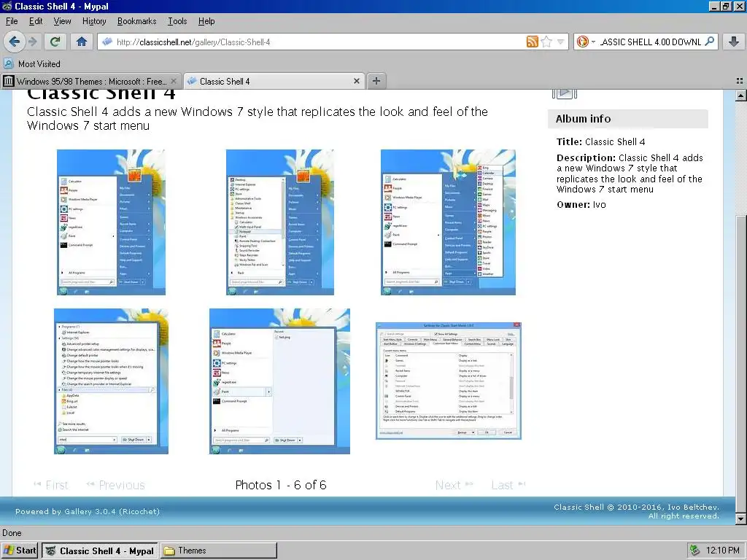Click the Forward navigation arrow

(33, 42)
